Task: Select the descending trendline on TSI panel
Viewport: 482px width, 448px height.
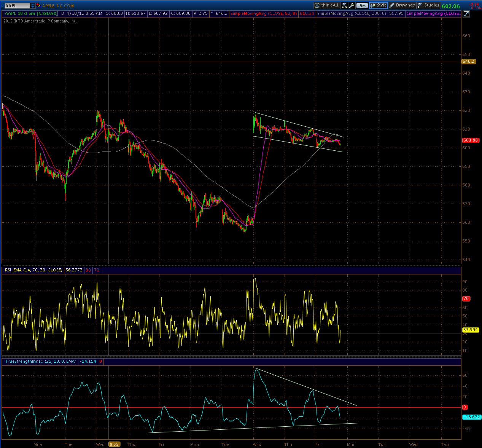Action: point(306,387)
